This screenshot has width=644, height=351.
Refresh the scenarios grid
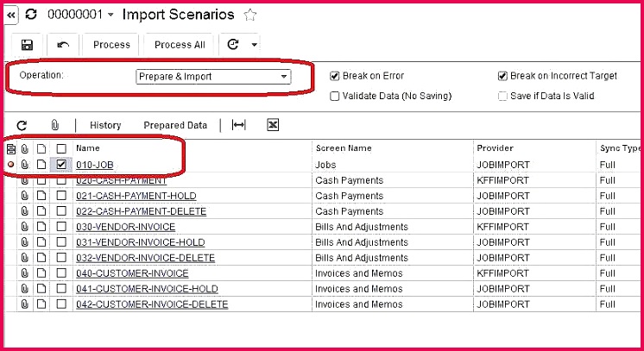click(x=22, y=125)
